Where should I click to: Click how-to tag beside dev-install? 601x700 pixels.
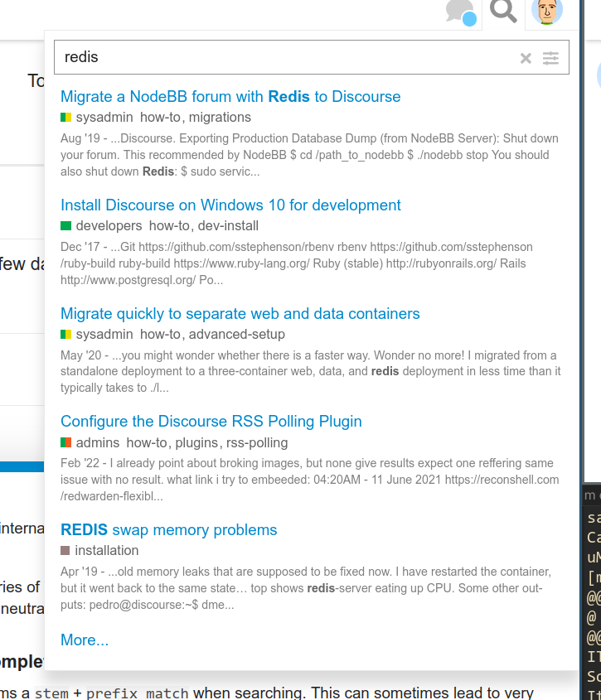click(x=169, y=226)
